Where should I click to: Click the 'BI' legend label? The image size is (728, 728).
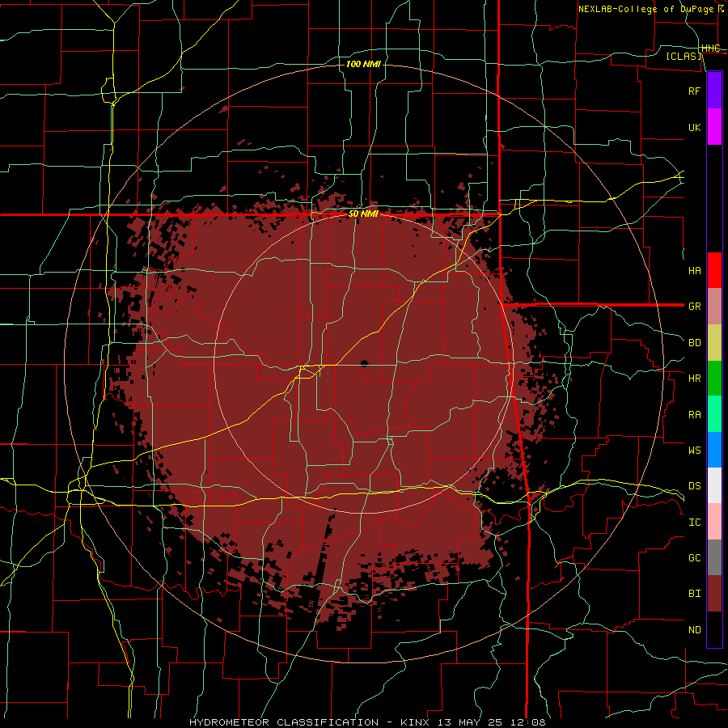coord(694,594)
